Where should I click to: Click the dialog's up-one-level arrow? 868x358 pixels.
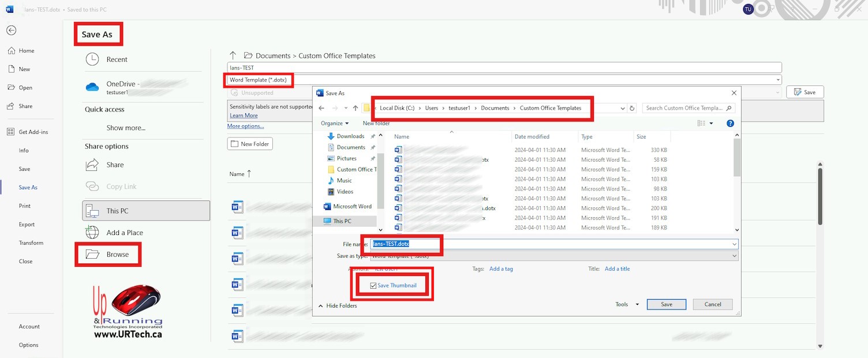coord(356,108)
